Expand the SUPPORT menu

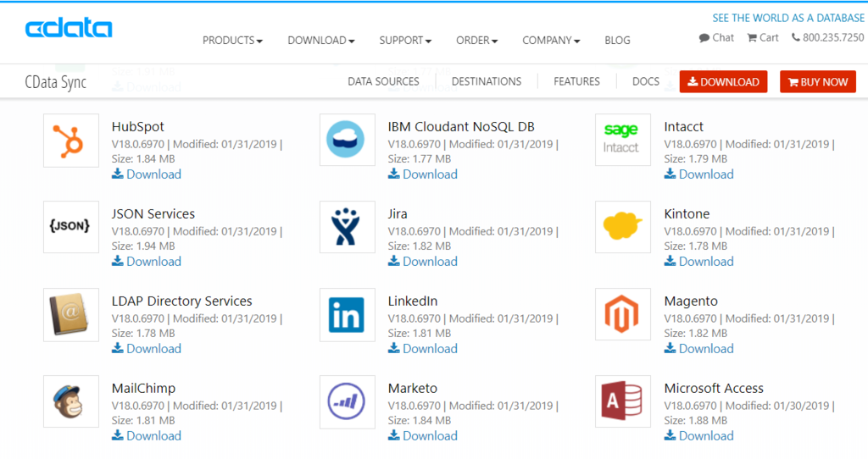pyautogui.click(x=405, y=41)
